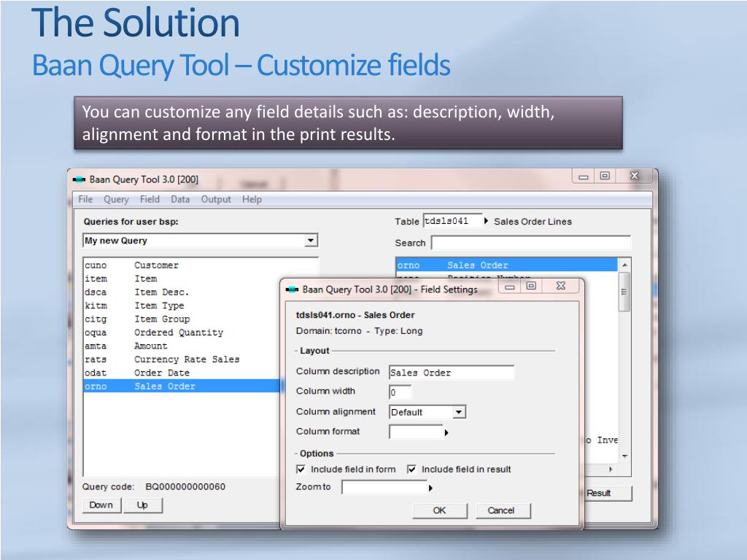Select the rats Currency Rate Sales row

coord(181,359)
